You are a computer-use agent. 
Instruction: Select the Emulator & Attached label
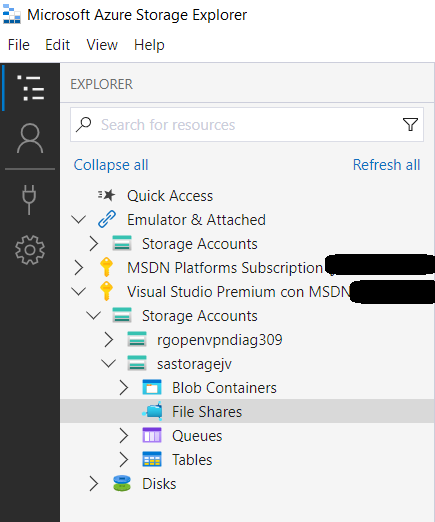click(196, 219)
